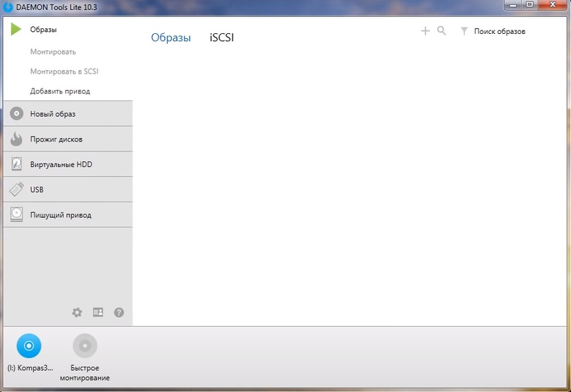This screenshot has width=571, height=392.
Task: Click the hard drive icon for Виртуальные HDD
Action: [16, 164]
